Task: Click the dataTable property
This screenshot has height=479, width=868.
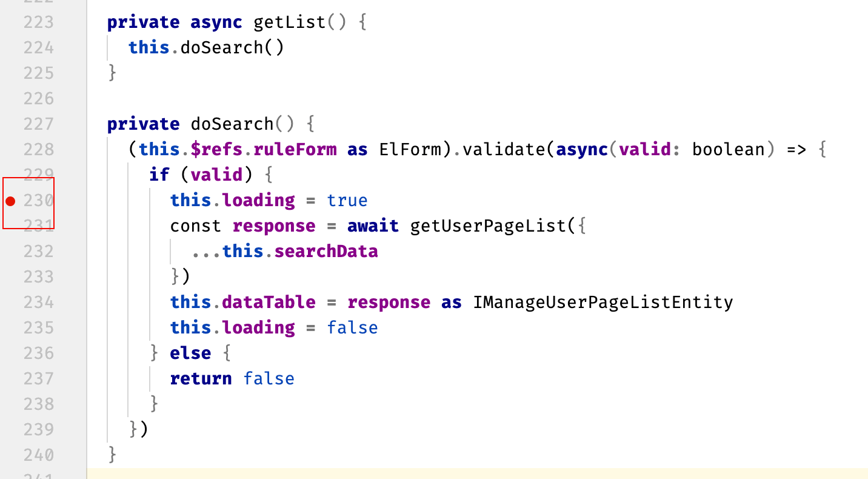Action: (269, 303)
